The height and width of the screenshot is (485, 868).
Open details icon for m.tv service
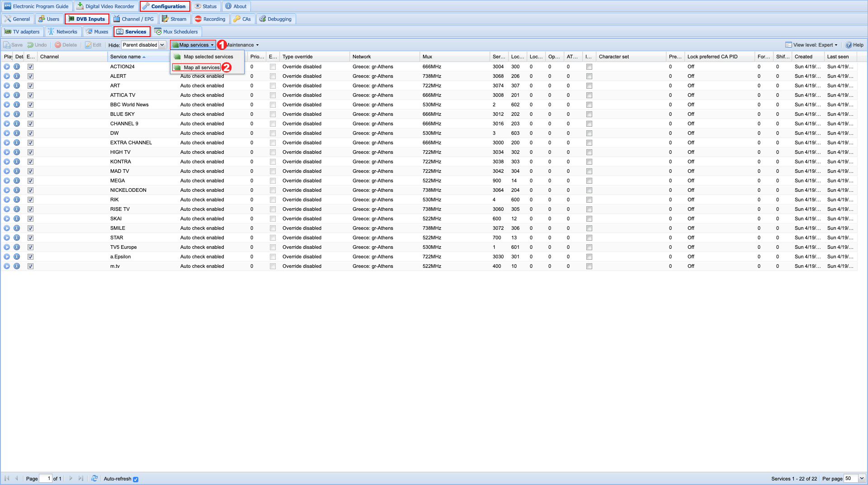(x=17, y=266)
